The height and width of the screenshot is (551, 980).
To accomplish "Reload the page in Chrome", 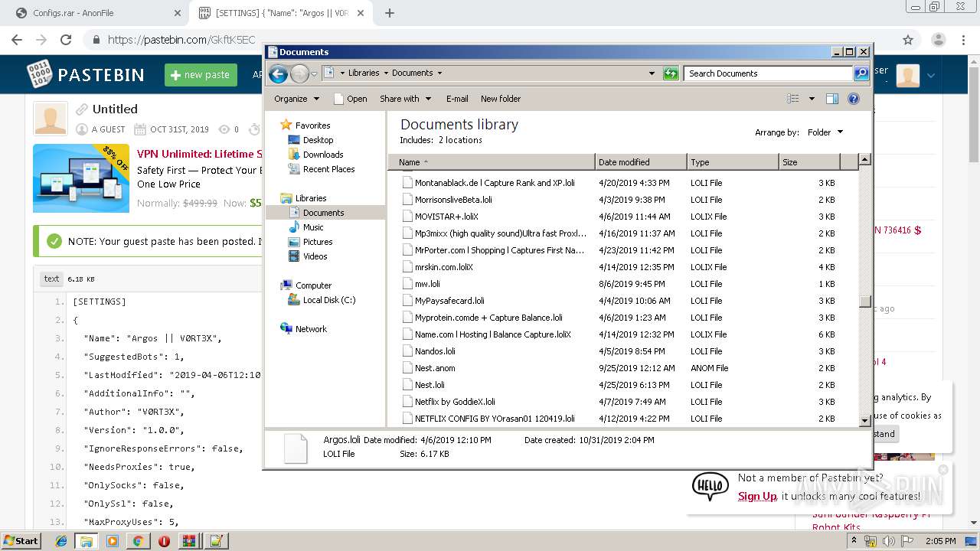I will (x=66, y=40).
